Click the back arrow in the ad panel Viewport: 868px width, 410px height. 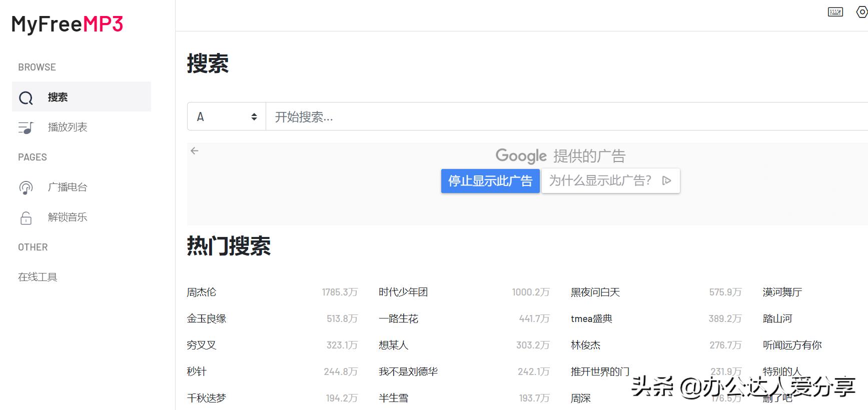pyautogui.click(x=195, y=150)
